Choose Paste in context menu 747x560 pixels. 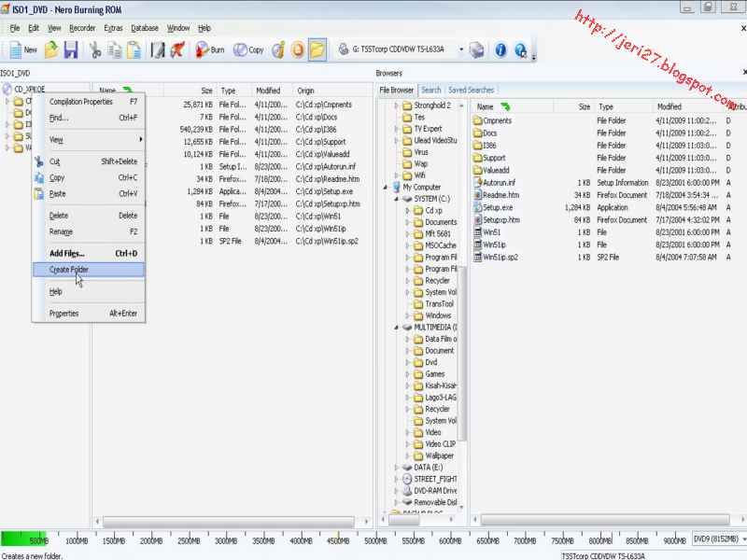click(89, 194)
